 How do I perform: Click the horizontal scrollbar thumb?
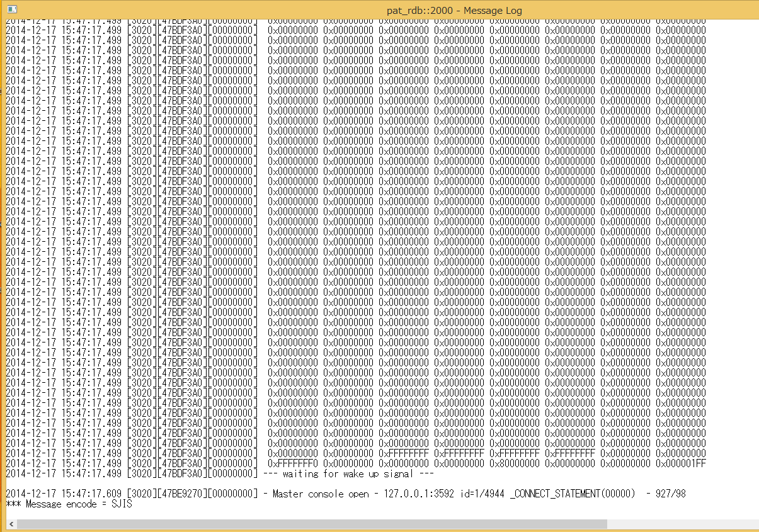pyautogui.click(x=312, y=524)
